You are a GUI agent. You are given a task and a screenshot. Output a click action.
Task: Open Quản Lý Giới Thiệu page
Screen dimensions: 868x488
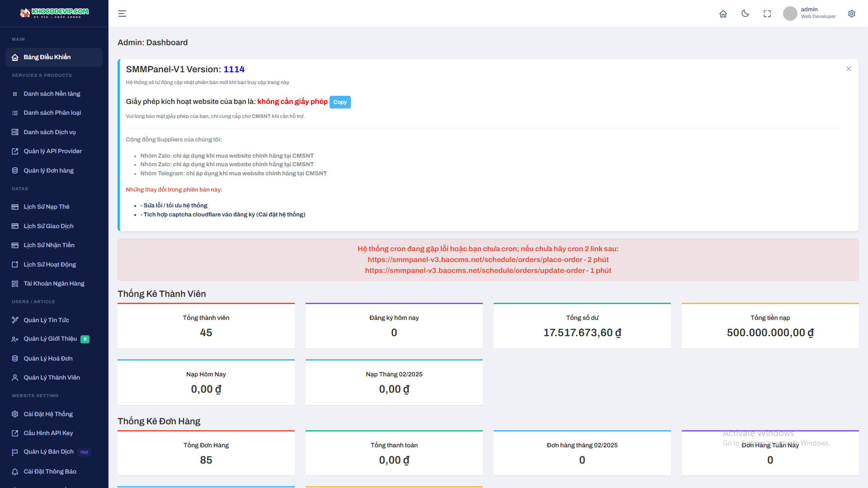click(50, 339)
